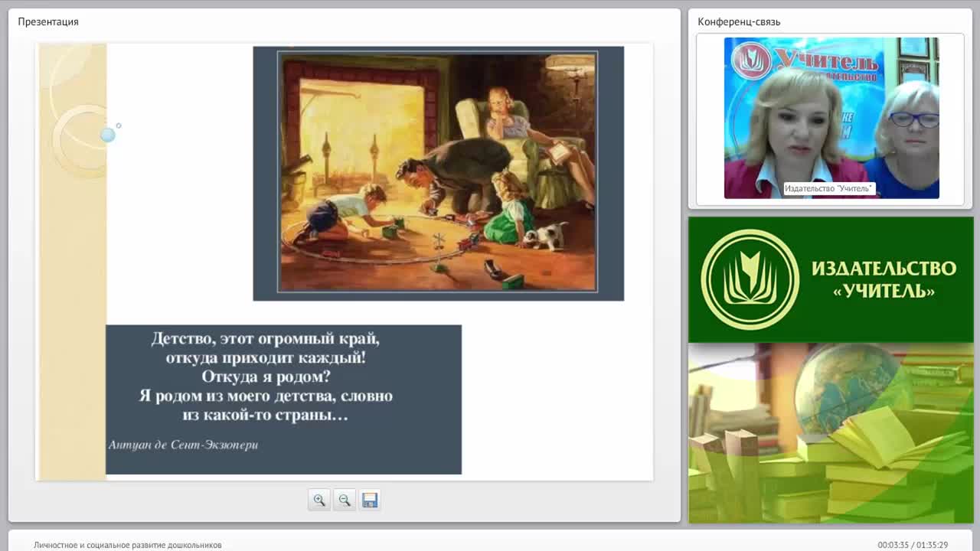Click the webinar title Личностное и социальное развитие дошкольников

[128, 545]
